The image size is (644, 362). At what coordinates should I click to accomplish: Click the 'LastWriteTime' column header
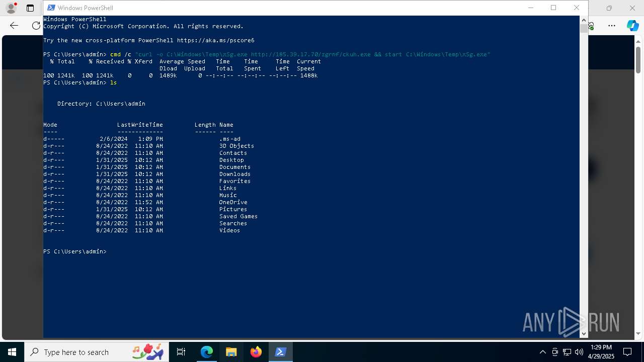pos(140,125)
